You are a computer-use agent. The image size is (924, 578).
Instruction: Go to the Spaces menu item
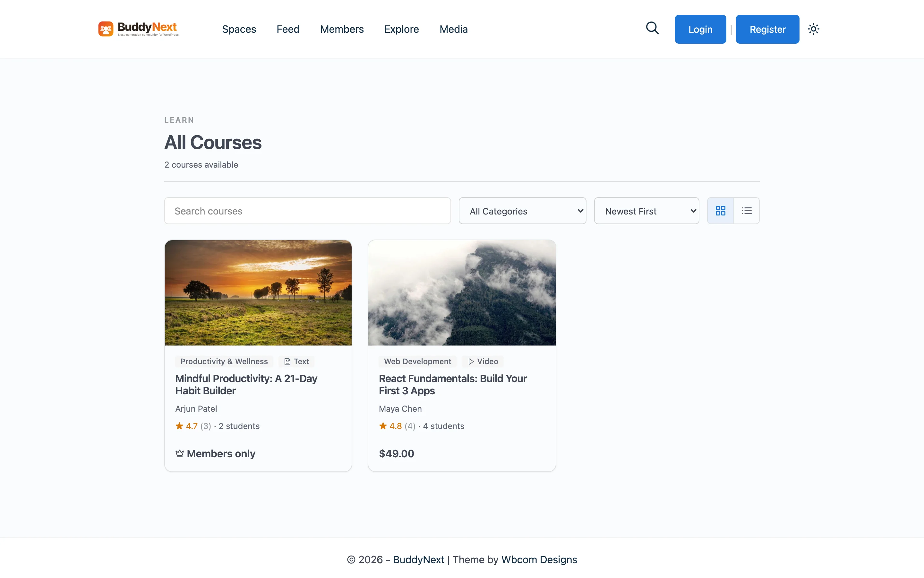pyautogui.click(x=239, y=29)
